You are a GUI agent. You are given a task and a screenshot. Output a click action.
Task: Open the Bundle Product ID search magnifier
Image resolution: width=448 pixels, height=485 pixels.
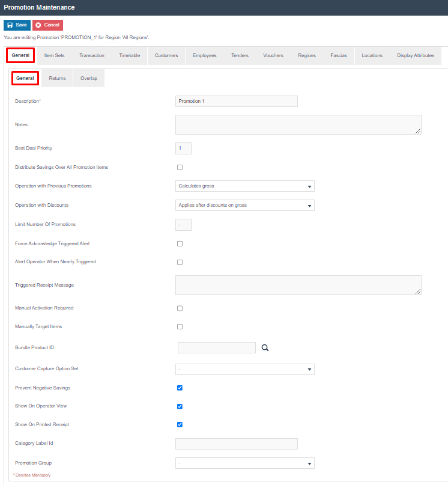[264, 347]
